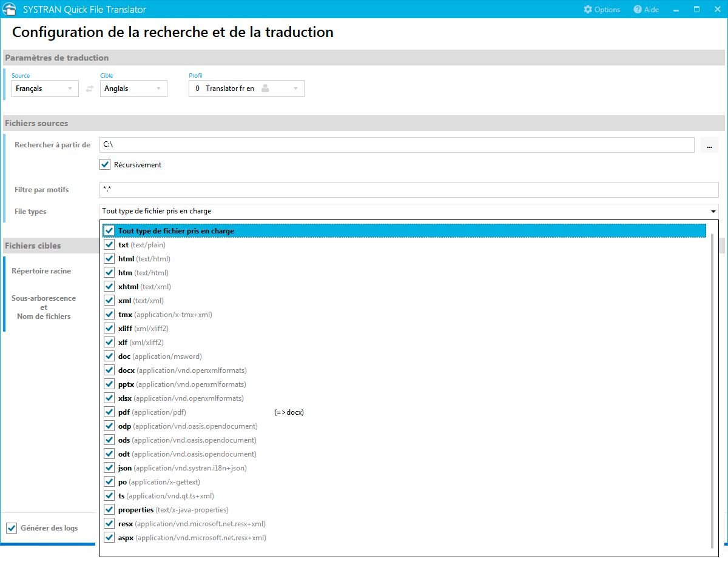Uncheck the xml file type

(x=109, y=301)
